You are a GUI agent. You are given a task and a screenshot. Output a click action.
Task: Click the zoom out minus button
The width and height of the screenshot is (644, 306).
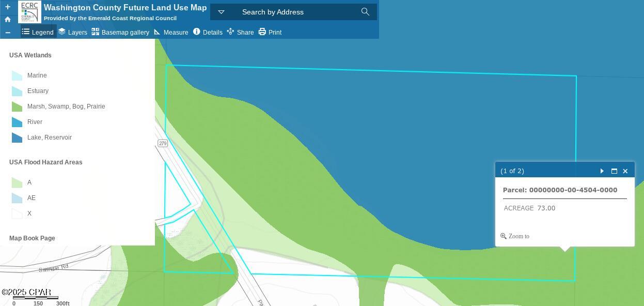coord(7,33)
